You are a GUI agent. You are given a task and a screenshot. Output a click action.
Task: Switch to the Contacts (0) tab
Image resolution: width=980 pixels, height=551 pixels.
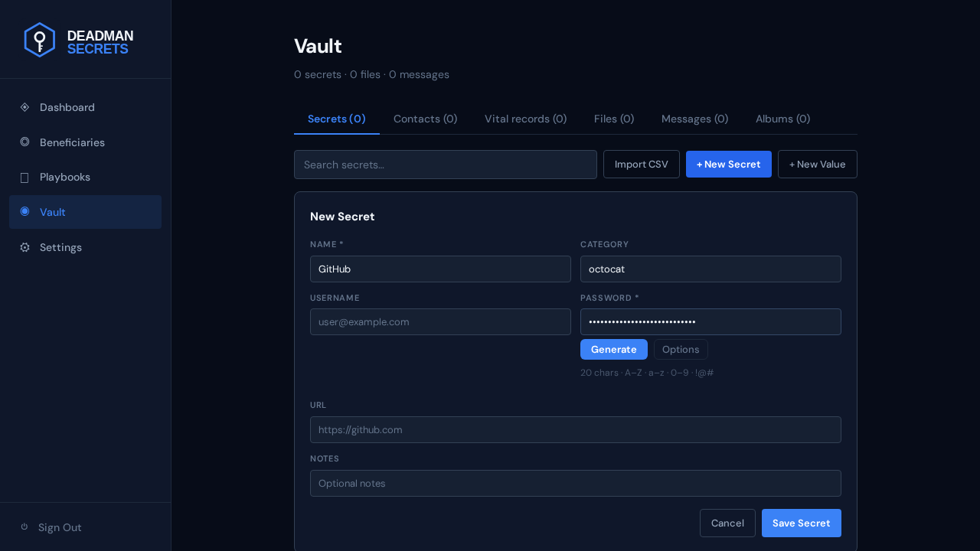[x=425, y=119]
